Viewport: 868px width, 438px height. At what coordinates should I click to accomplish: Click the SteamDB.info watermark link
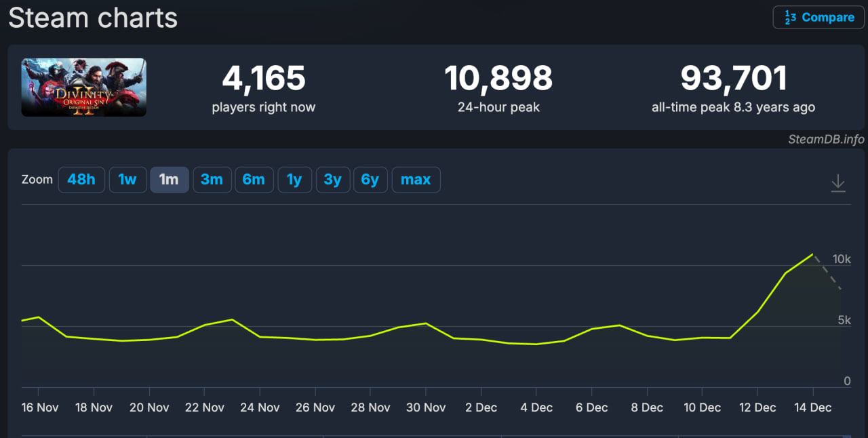(826, 139)
